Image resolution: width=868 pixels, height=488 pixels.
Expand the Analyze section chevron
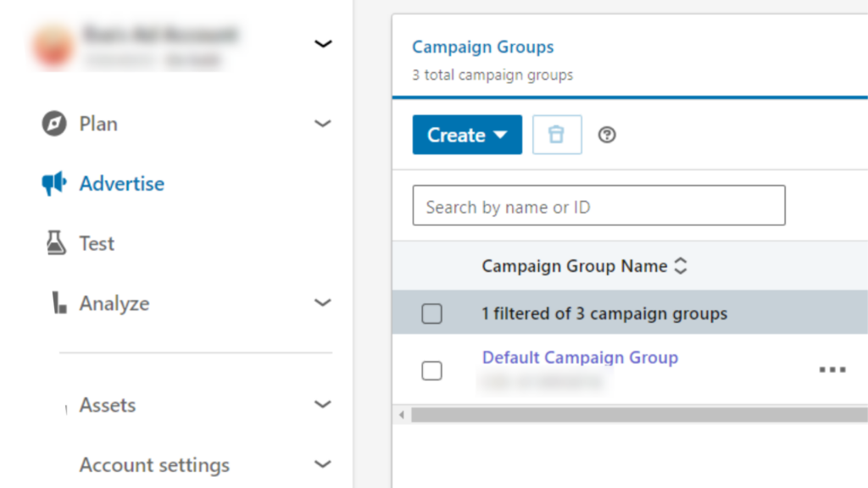pos(323,302)
